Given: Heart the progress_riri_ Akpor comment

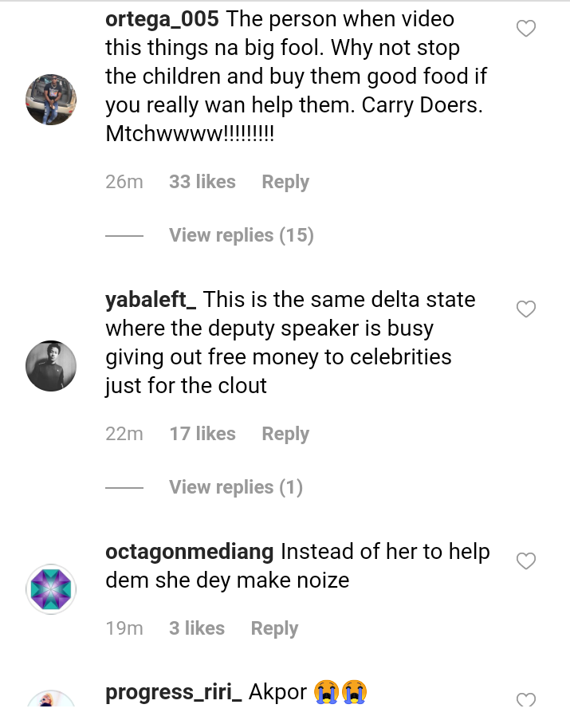Looking at the screenshot, I should coord(526,701).
